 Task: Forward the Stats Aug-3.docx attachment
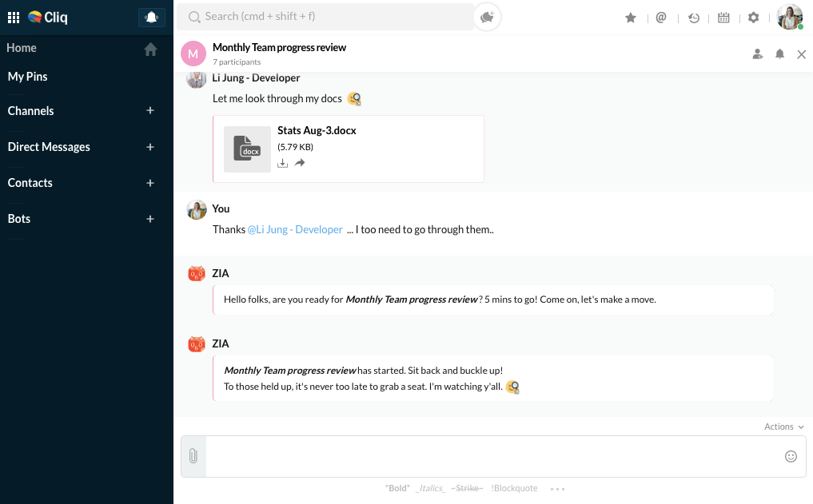(300, 163)
